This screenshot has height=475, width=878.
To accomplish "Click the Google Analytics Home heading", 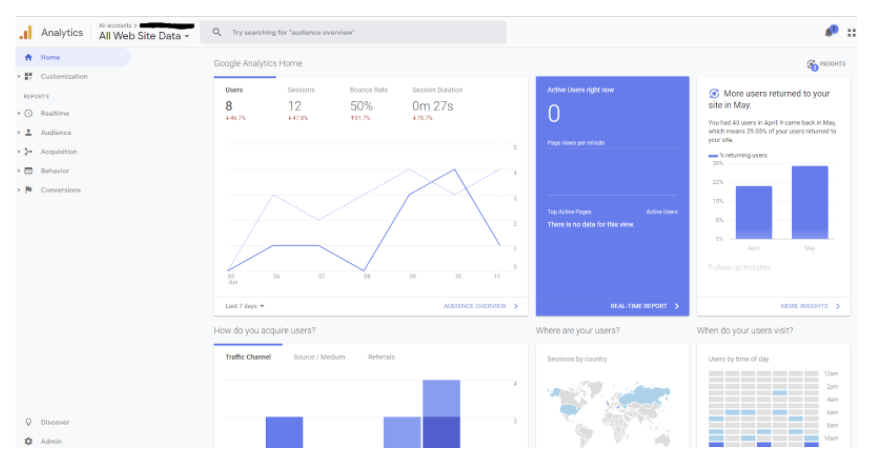I will 258,63.
